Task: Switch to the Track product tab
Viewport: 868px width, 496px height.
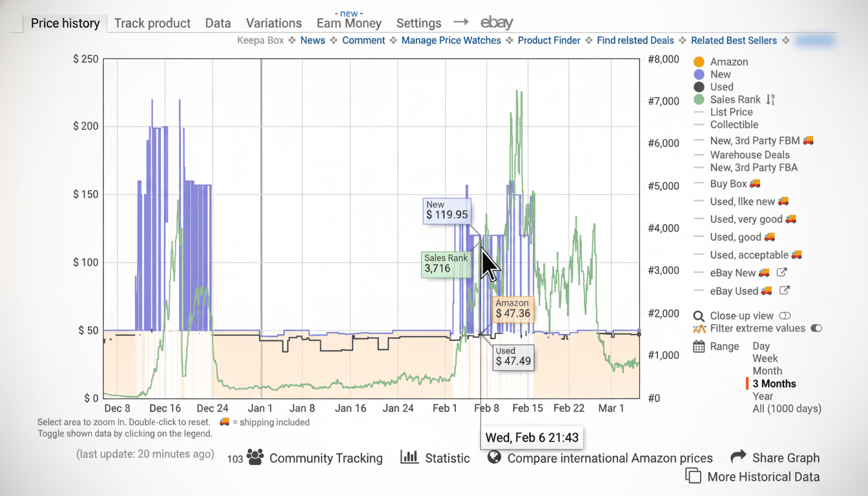Action: point(152,23)
